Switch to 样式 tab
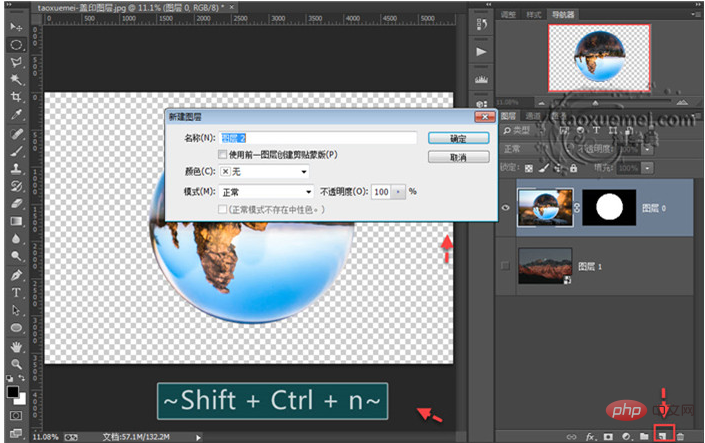Screen dimensions: 705x443 click(534, 15)
